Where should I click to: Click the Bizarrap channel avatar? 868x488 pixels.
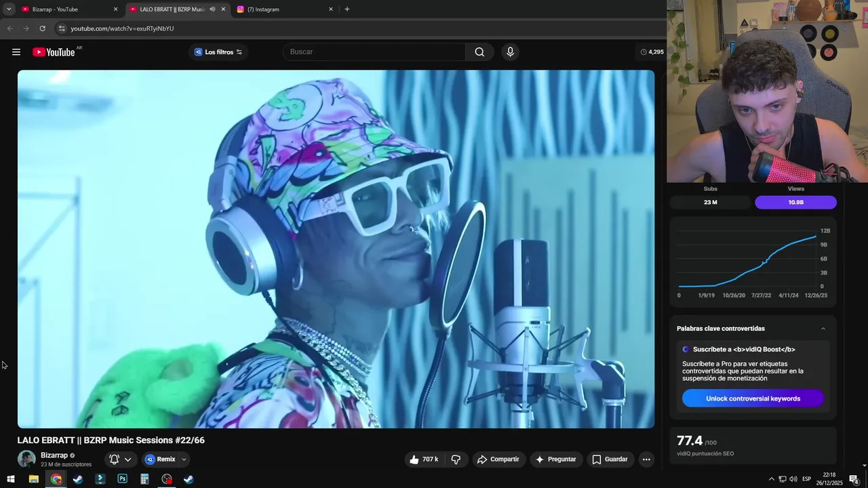[x=26, y=459]
